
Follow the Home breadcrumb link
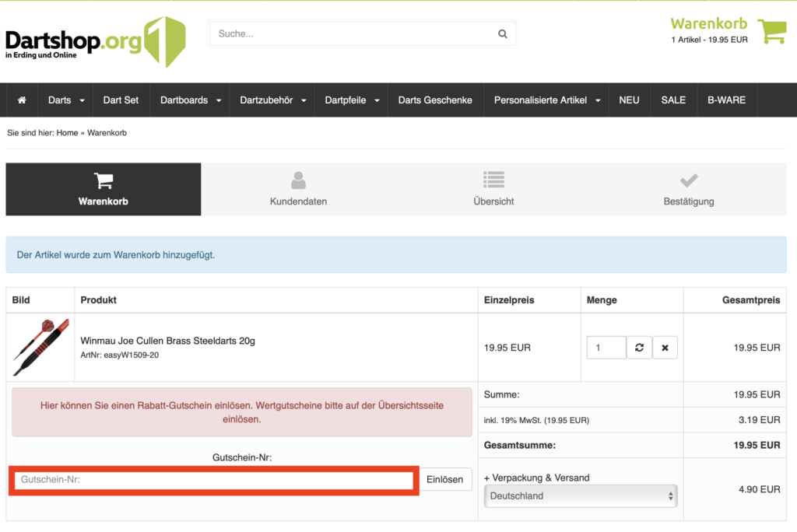tap(67, 133)
